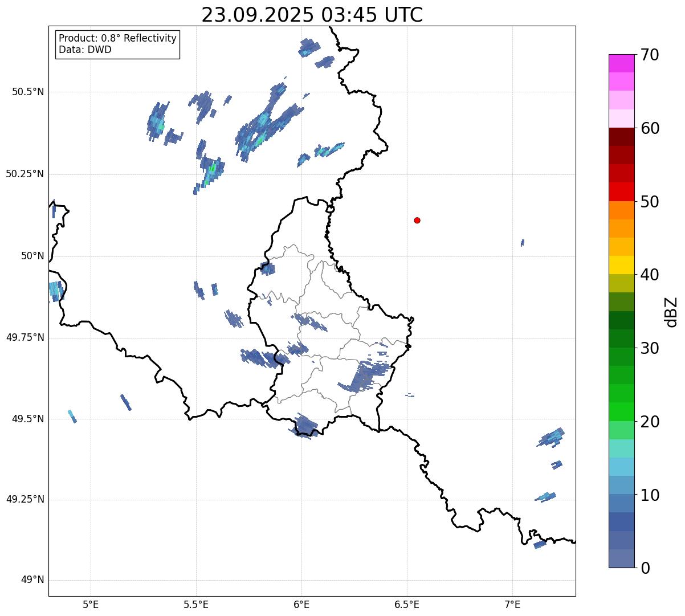The image size is (685, 616).
Task: Click the red station marker dot
Action: point(417,220)
